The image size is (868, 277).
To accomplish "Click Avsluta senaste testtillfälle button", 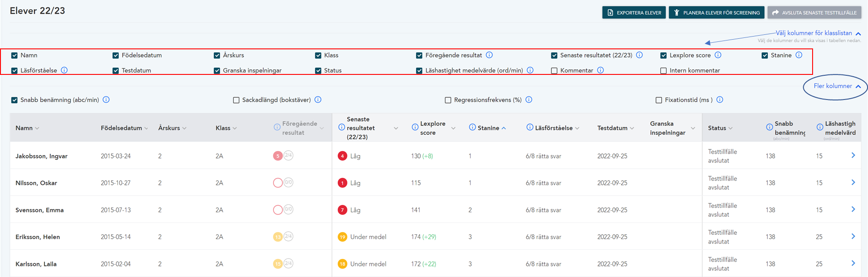I will 814,12.
